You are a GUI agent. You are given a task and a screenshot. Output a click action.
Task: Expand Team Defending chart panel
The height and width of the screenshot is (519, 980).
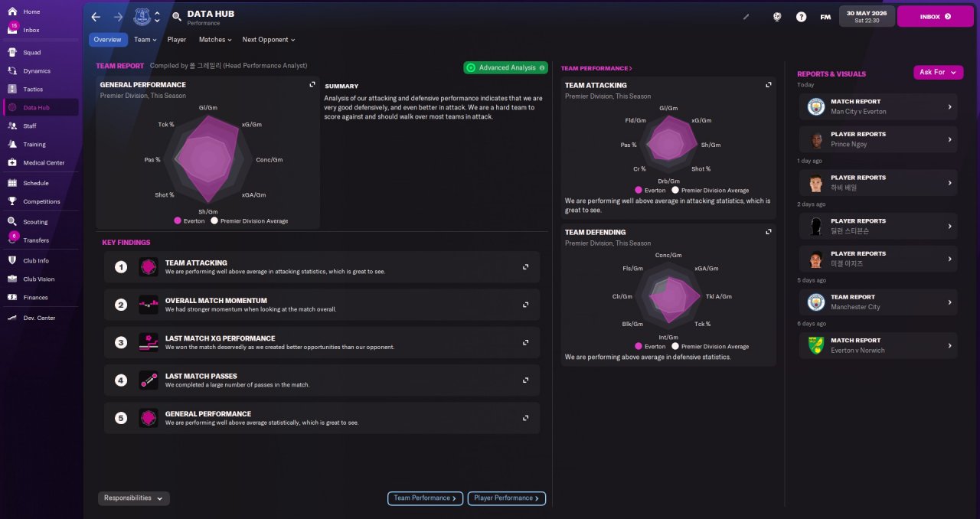[x=768, y=232]
